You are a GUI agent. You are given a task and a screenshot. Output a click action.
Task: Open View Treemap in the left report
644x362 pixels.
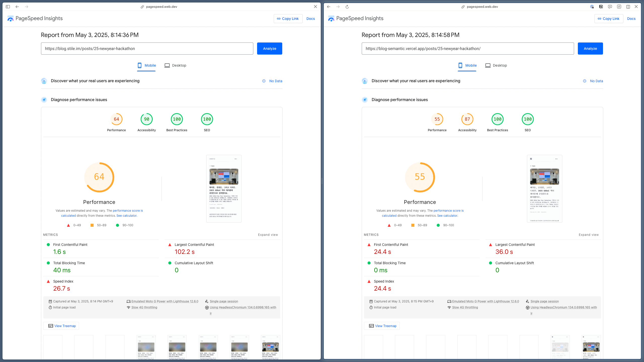tap(61, 326)
